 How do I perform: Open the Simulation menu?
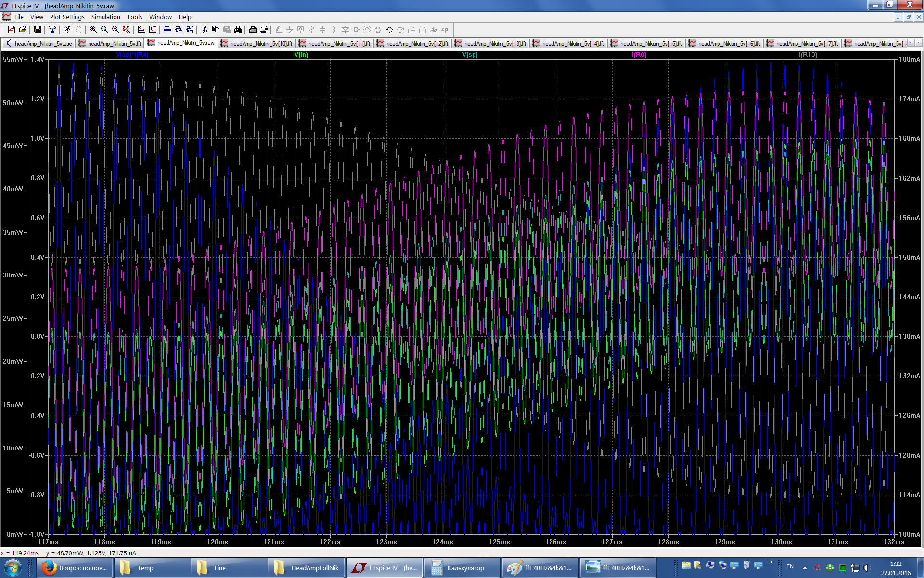click(x=105, y=17)
